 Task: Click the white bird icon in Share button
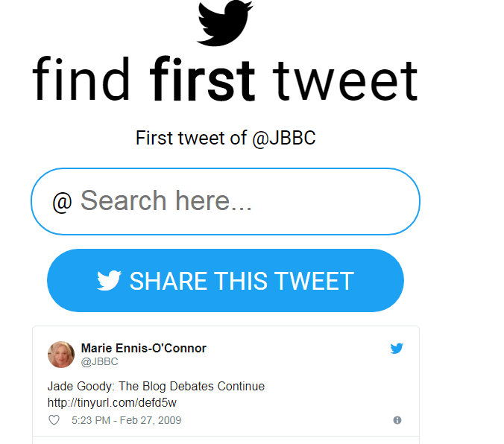tap(109, 281)
